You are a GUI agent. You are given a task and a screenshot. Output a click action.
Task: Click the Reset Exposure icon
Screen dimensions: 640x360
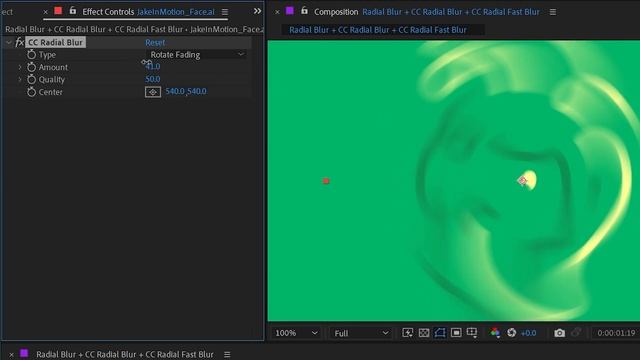click(x=511, y=333)
